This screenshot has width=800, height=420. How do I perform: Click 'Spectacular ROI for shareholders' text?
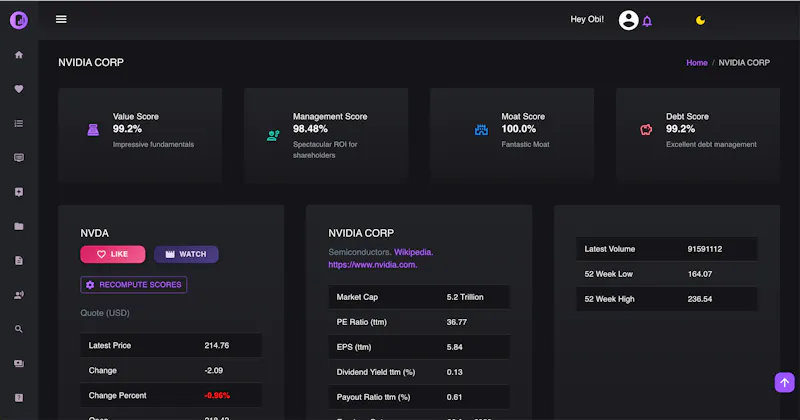click(325, 150)
